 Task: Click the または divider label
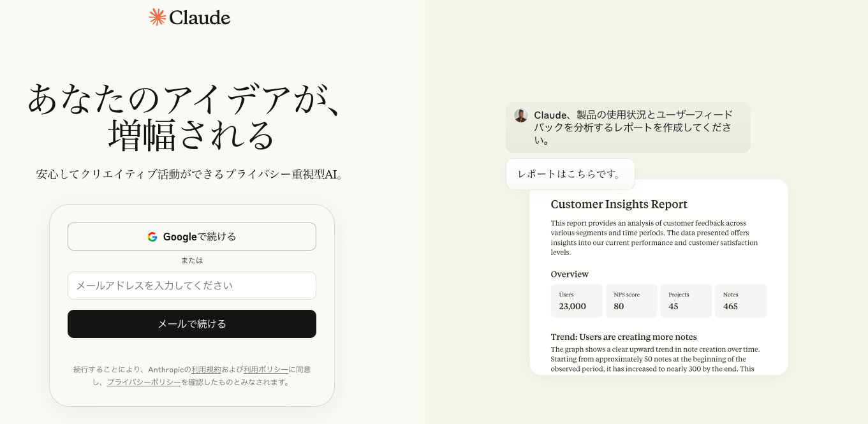(192, 260)
